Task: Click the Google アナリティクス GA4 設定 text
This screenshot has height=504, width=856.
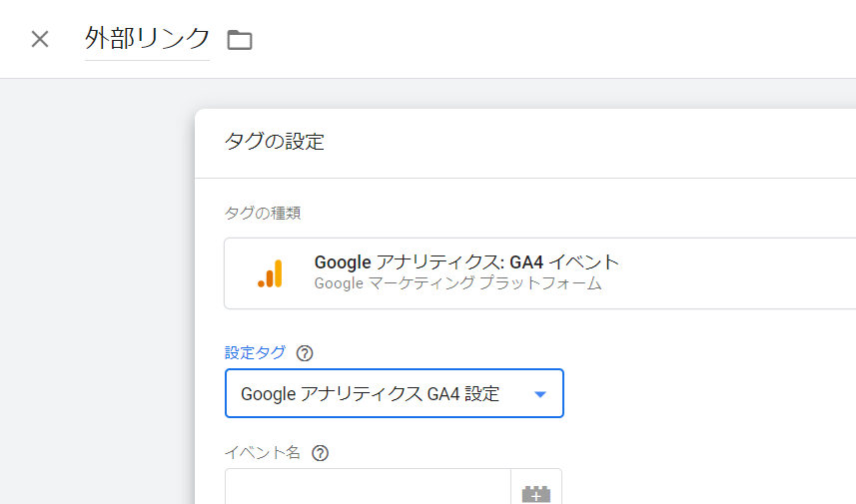Action: point(370,394)
